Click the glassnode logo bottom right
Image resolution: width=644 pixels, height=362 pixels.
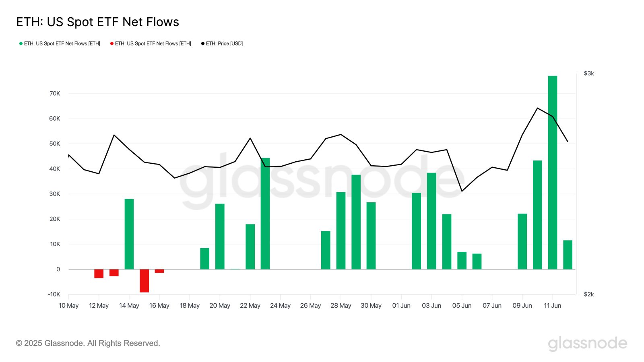coord(588,344)
